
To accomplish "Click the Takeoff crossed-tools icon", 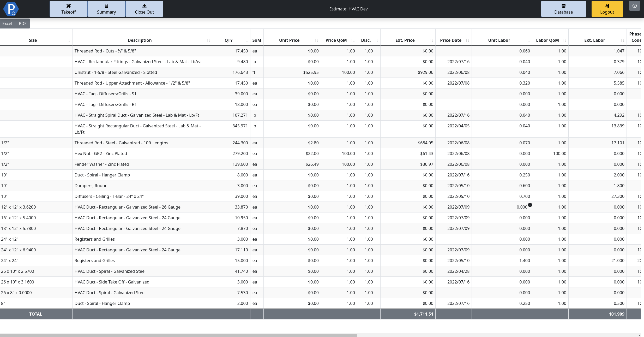I will pyautogui.click(x=68, y=5).
